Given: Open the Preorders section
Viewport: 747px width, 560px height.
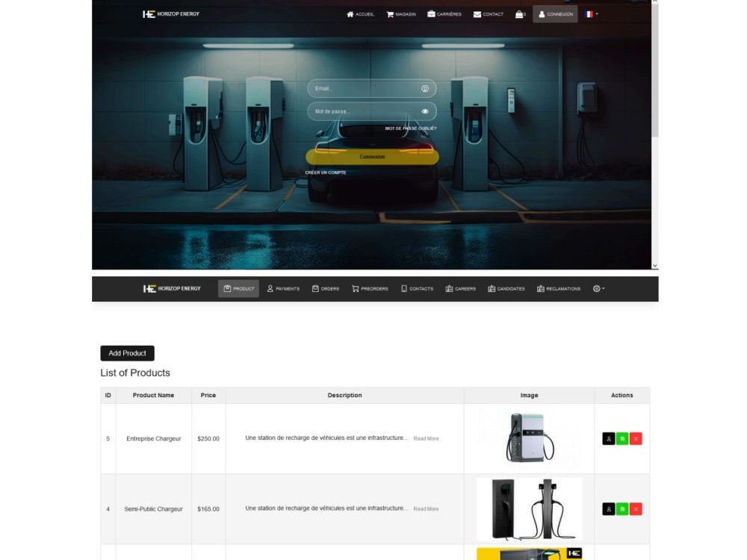Looking at the screenshot, I should [371, 288].
